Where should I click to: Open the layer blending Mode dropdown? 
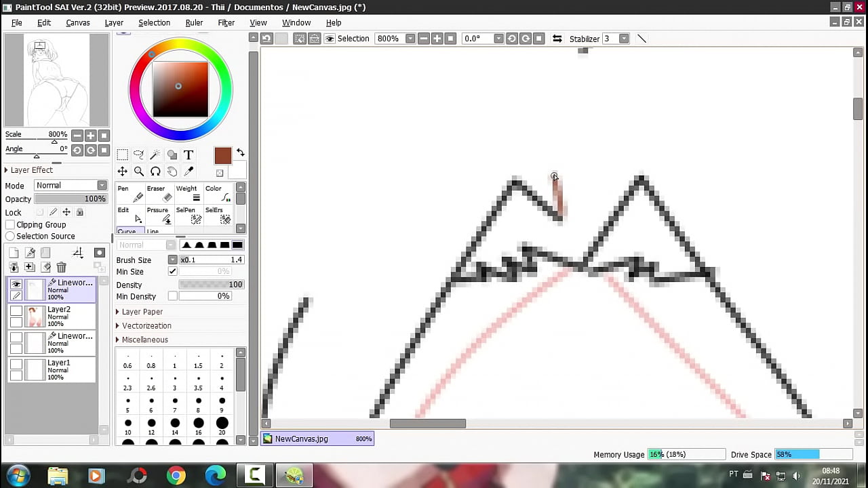[100, 185]
